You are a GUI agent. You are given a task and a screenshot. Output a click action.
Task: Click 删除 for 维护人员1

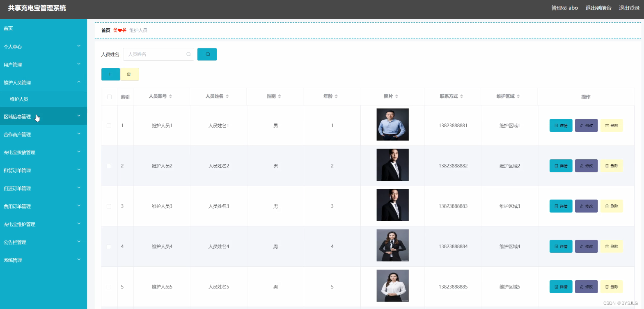(612, 126)
